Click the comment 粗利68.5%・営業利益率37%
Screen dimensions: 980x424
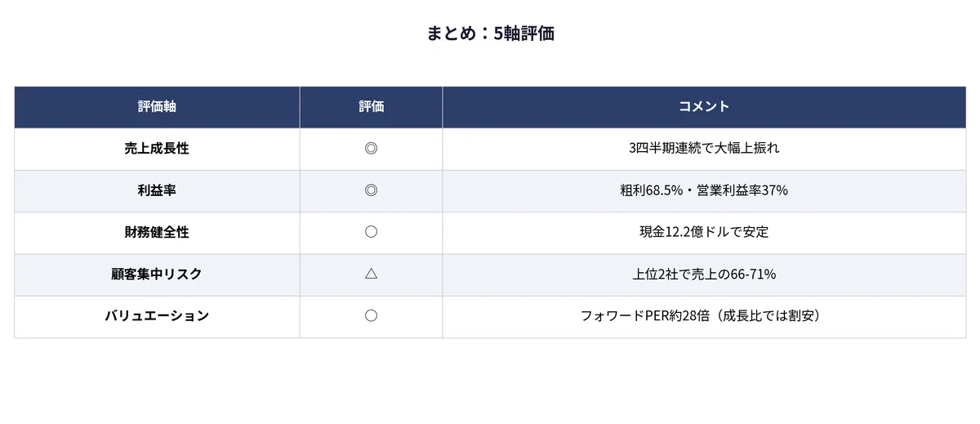point(704,190)
